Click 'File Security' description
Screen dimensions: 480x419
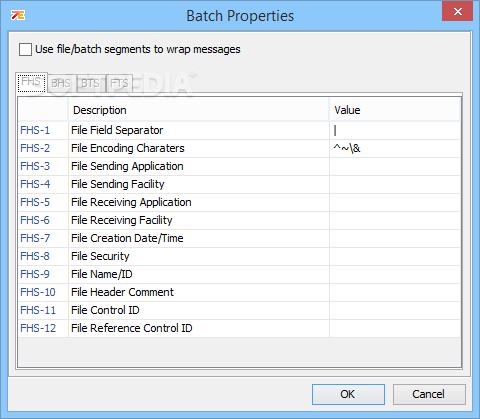point(100,256)
